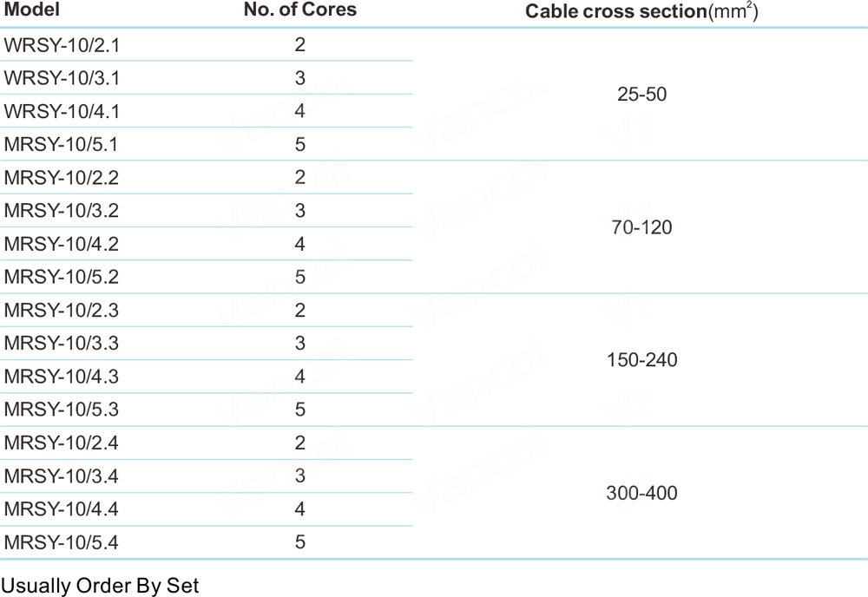Viewport: 868px width, 597px height.
Task: Select model WRSY-10/4.1 cell
Action: click(x=62, y=111)
